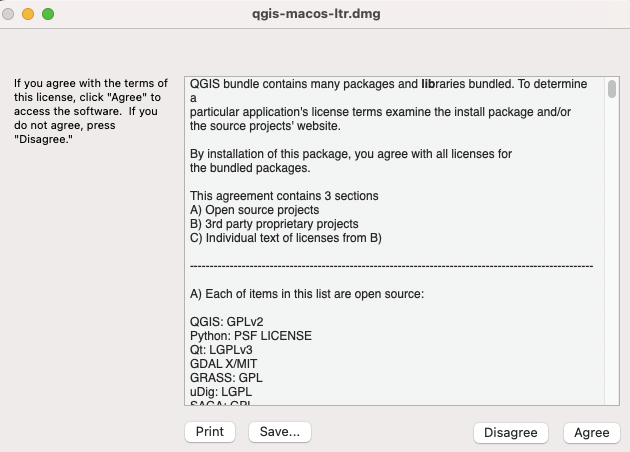This screenshot has width=630, height=452.
Task: Click the yellow minimize window button
Action: coord(28,14)
